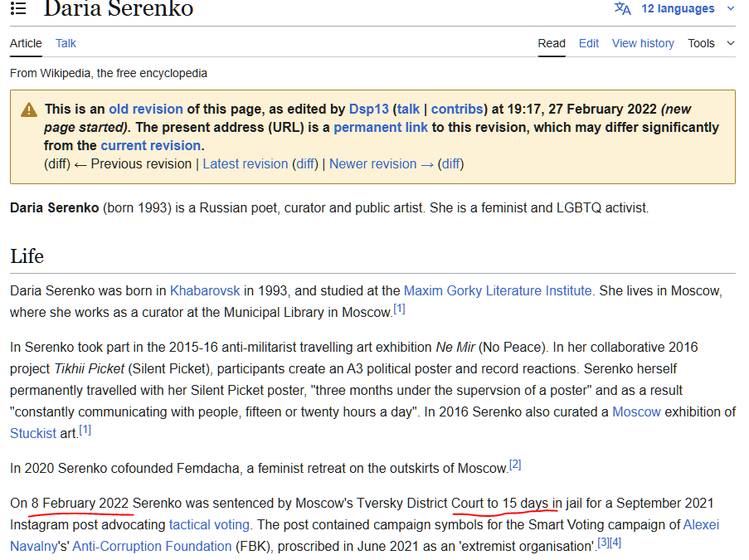749x560 pixels.
Task: Click diff link after Newer revision
Action: coord(451,164)
